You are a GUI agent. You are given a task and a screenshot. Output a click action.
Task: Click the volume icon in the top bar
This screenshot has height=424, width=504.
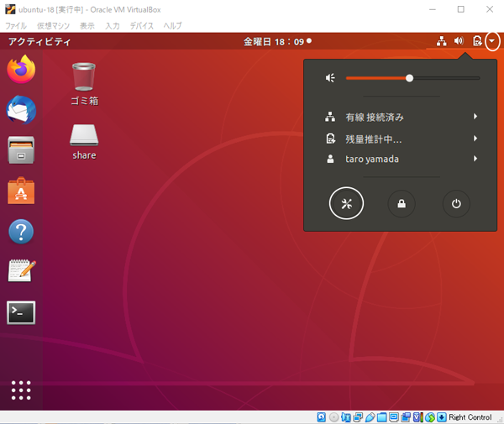(459, 41)
